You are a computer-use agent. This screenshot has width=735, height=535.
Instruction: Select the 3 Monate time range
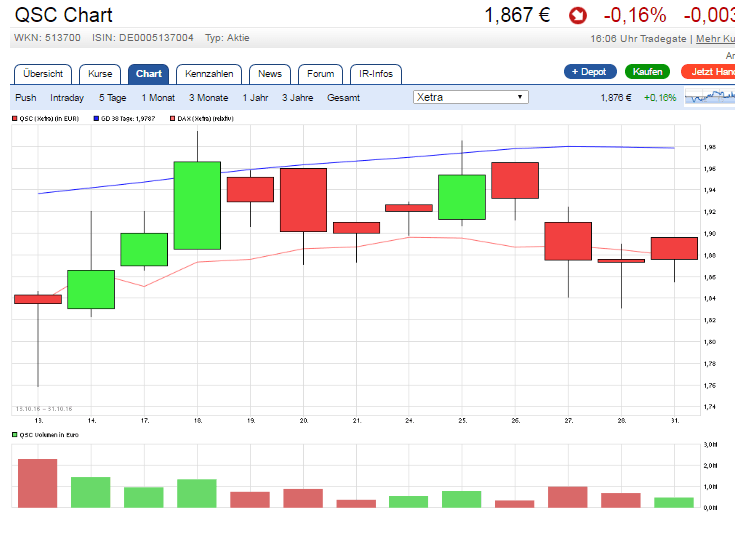[209, 98]
